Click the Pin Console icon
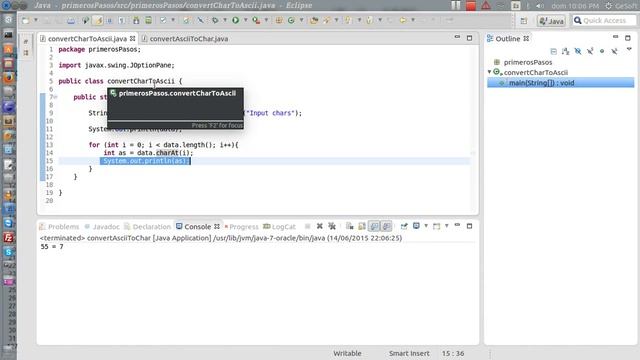The image size is (640, 360). click(404, 226)
